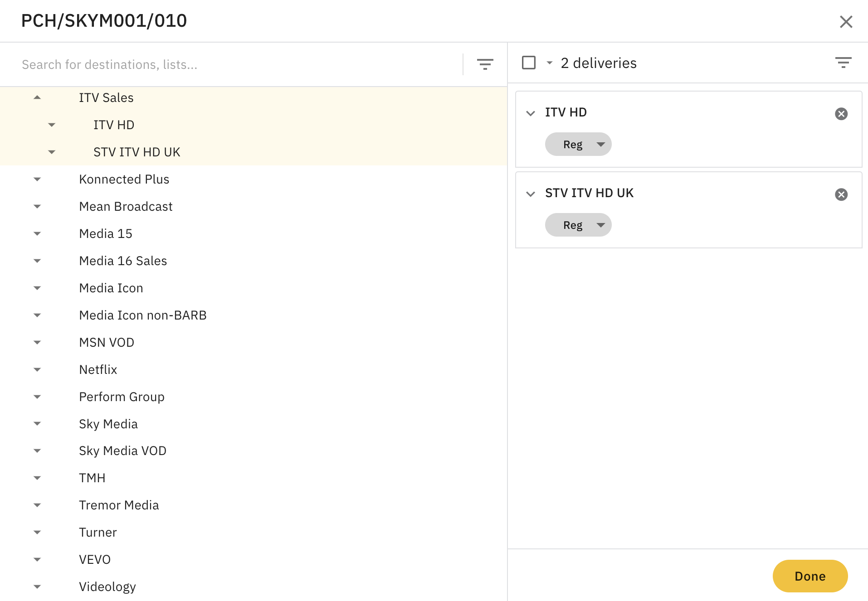This screenshot has width=868, height=601.
Task: Click the Done button
Action: (809, 576)
